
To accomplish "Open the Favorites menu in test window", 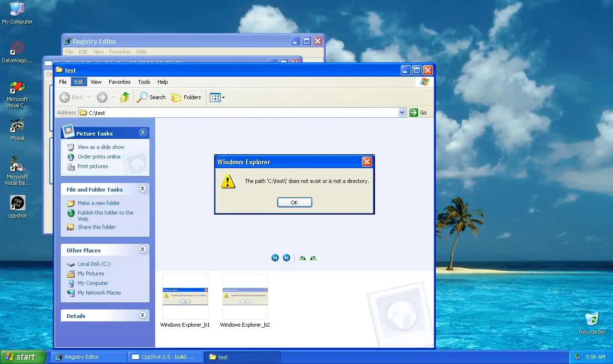I will [x=119, y=82].
